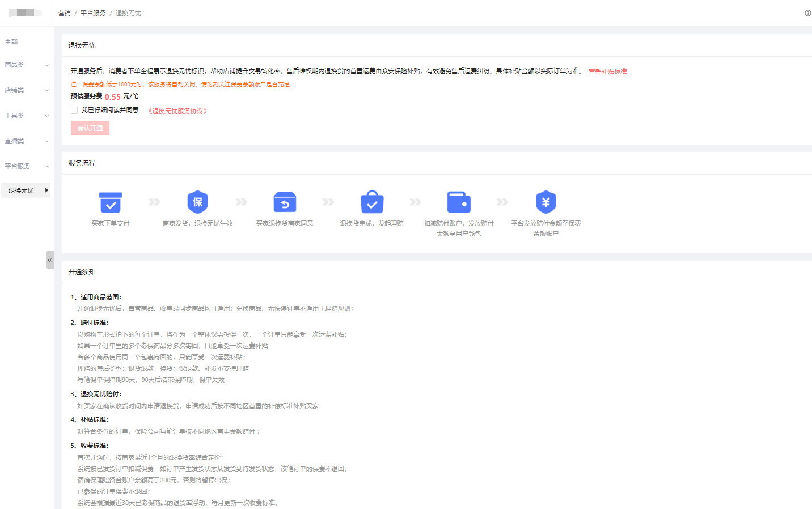The width and height of the screenshot is (812, 509).
Task: Open the 《退换无忧服务协议》 link
Action: 177,111
